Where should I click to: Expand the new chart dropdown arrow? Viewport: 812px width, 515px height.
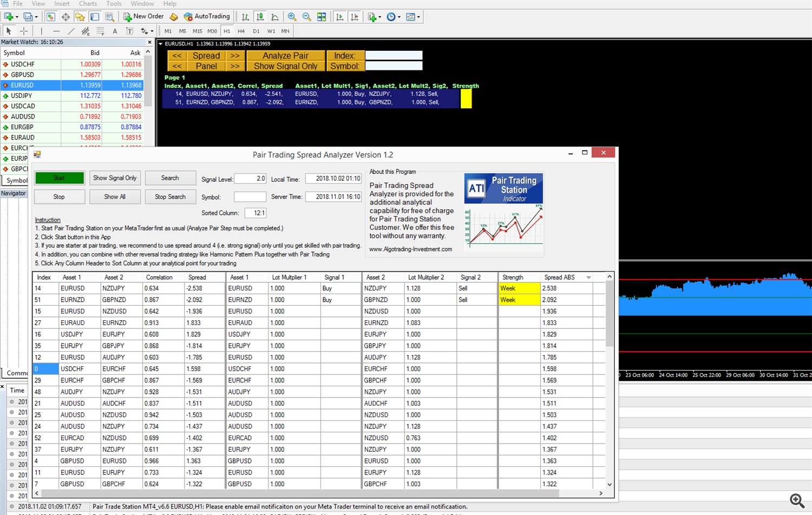(17, 17)
